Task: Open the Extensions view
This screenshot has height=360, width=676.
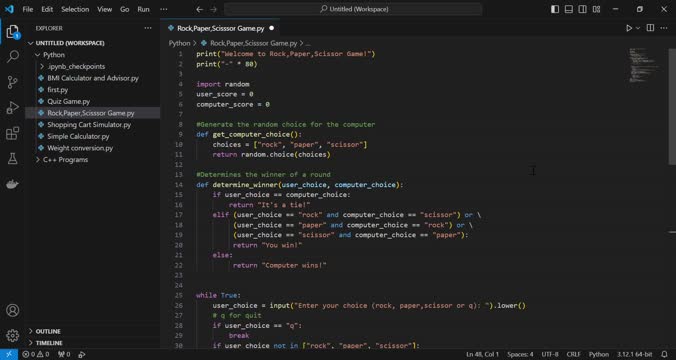Action: 13,133
